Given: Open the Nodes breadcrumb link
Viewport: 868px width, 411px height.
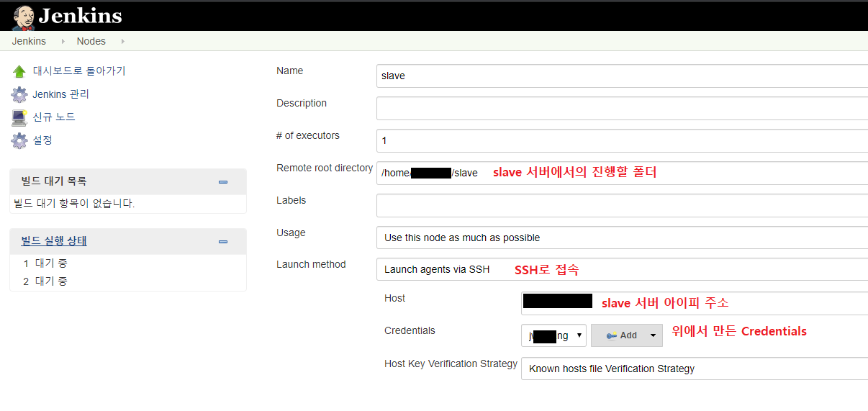Looking at the screenshot, I should coord(91,41).
